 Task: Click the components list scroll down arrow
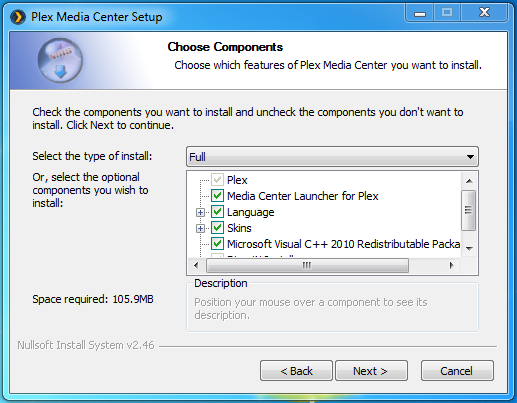coord(469,248)
